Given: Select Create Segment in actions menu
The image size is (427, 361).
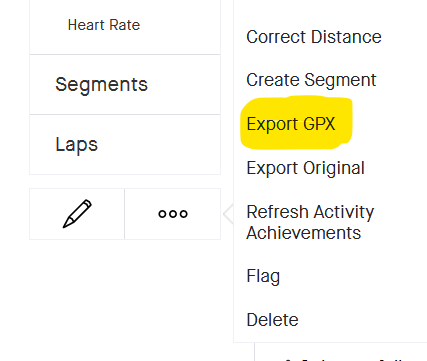Looking at the screenshot, I should coord(311,80).
